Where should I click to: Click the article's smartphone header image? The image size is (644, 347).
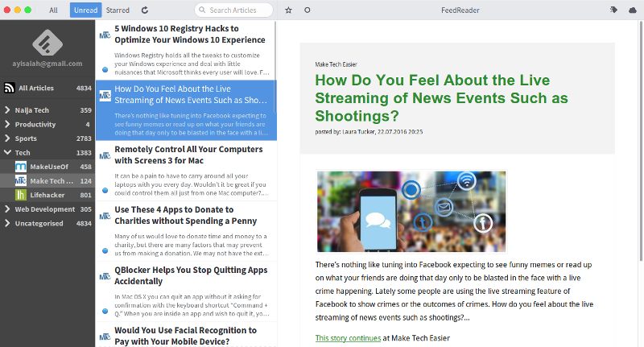click(x=411, y=211)
